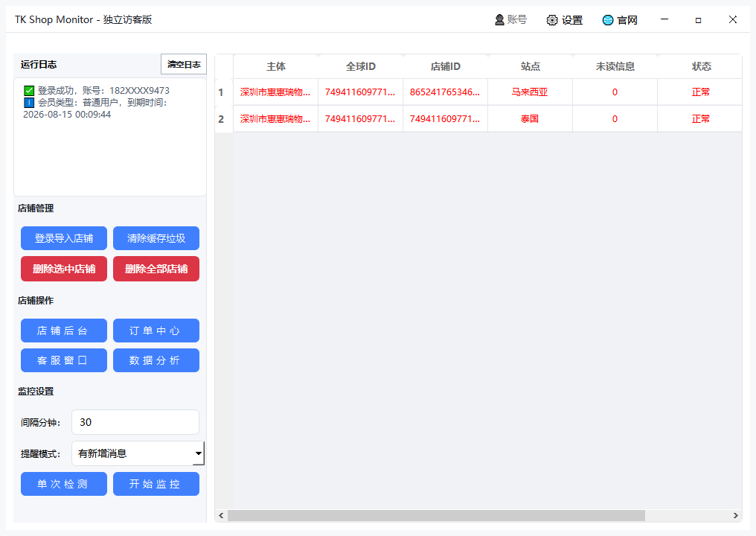Click 马来西亚 row 正常 status
756x536 pixels.
point(700,92)
